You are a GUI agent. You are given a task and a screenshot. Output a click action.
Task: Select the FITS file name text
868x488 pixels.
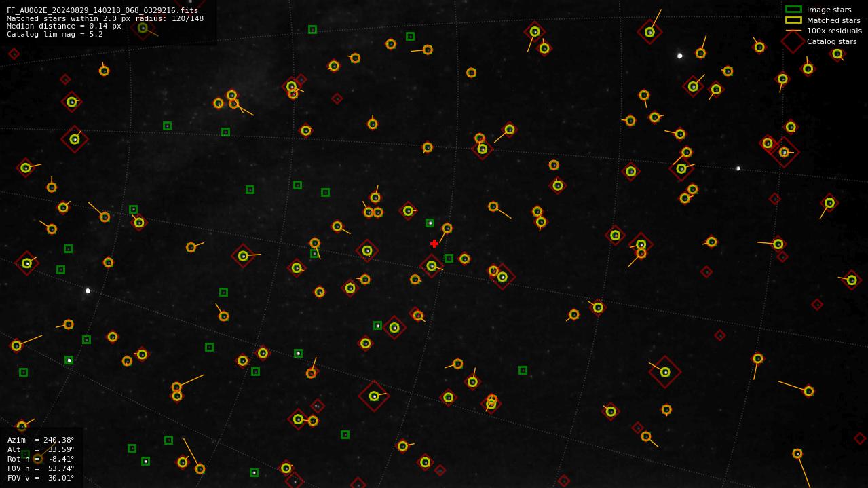[102, 10]
